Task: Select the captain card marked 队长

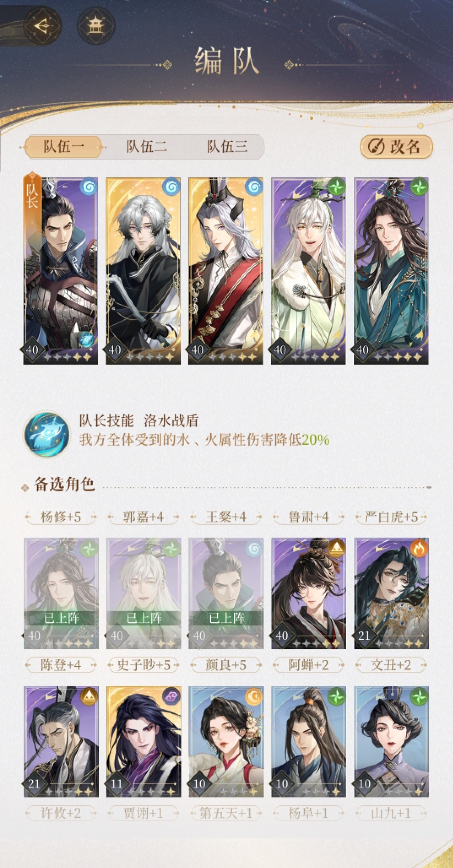Action: click(60, 270)
